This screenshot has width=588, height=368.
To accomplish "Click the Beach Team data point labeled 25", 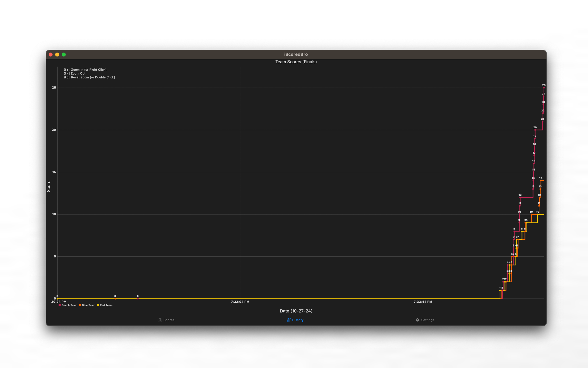I will 544,88.
